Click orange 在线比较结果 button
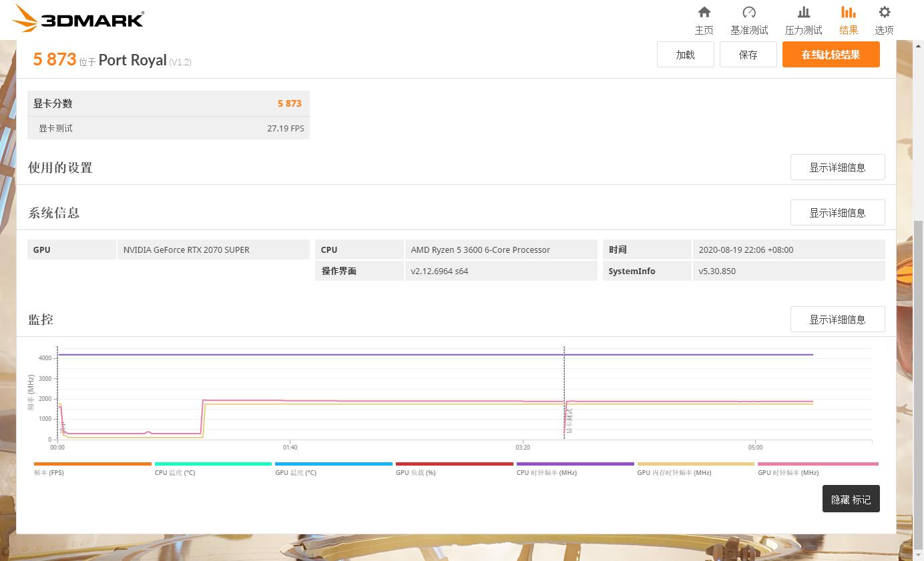 [831, 55]
